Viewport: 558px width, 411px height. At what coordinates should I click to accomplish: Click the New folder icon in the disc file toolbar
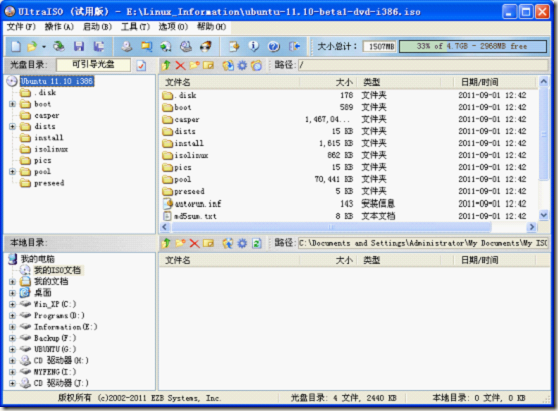(194, 65)
